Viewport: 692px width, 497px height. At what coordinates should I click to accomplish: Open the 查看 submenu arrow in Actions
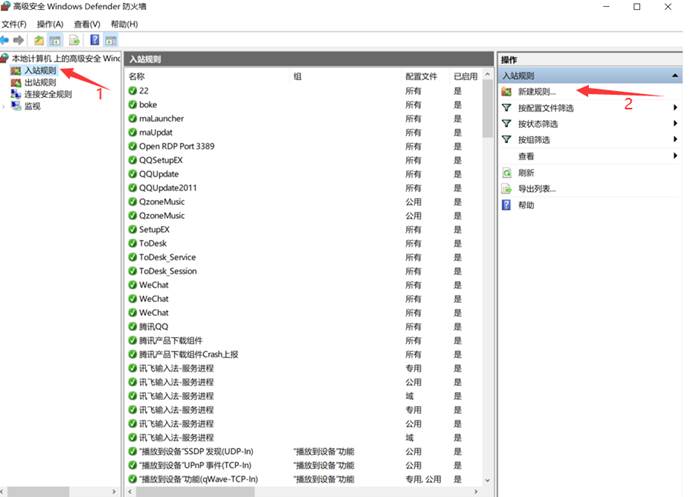(675, 155)
